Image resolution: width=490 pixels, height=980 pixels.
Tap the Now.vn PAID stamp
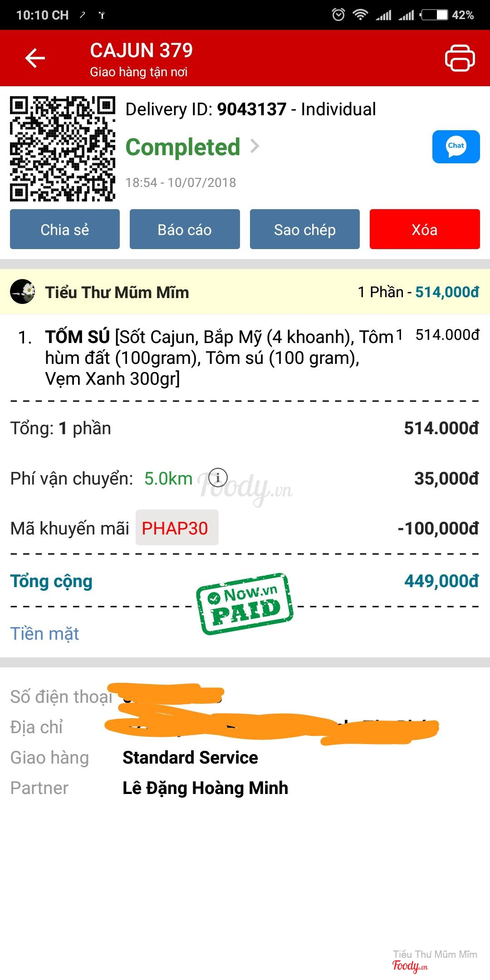coord(245,603)
